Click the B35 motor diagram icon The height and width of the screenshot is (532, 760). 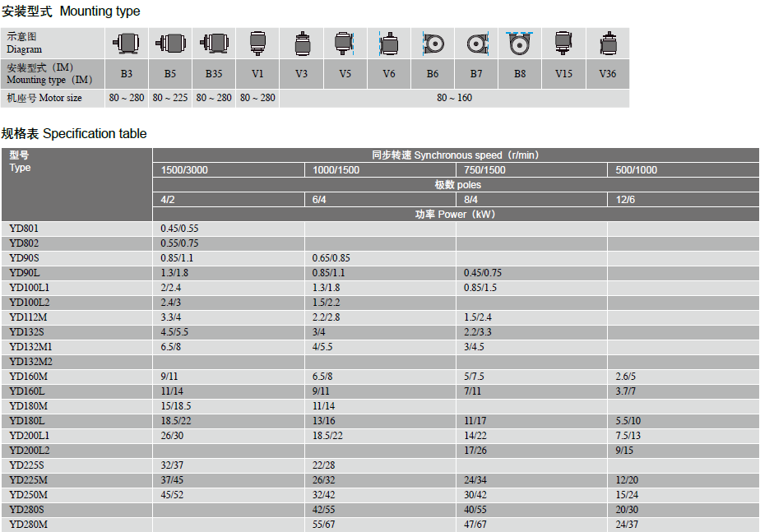(x=214, y=43)
